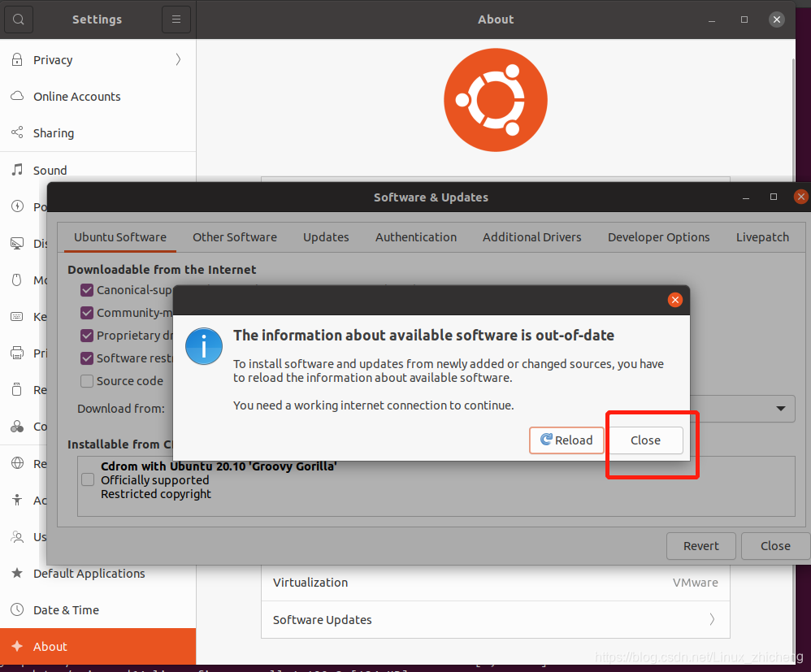Viewport: 811px width, 672px height.
Task: Click the search icon in Settings header
Action: click(19, 20)
